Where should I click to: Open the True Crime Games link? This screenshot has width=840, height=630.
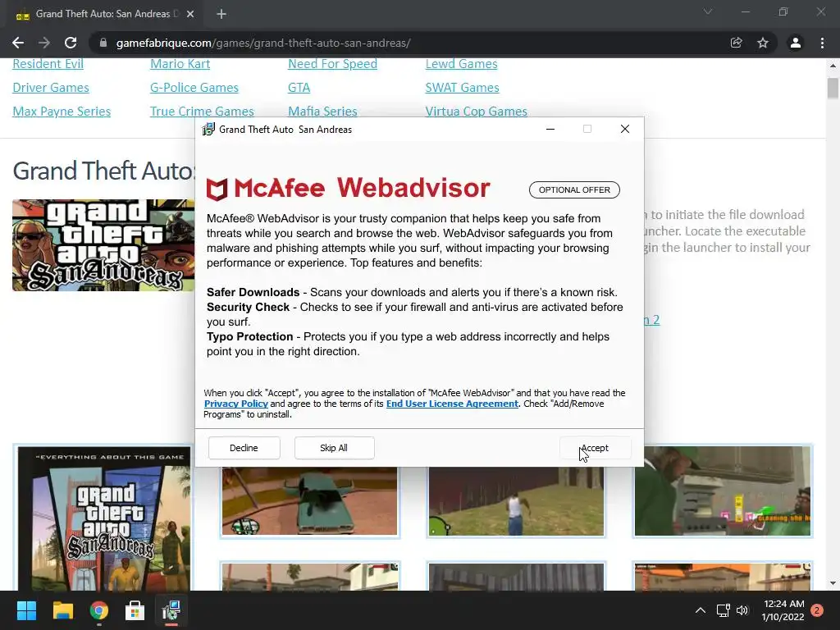(x=202, y=112)
